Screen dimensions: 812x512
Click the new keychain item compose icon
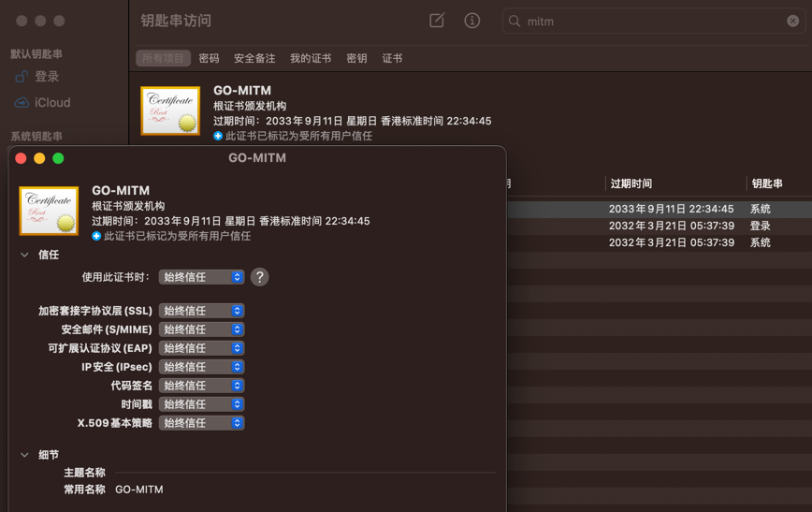tap(437, 21)
